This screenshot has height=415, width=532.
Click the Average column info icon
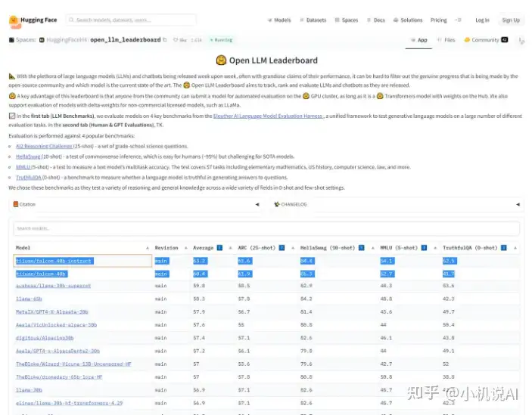[x=219, y=248]
